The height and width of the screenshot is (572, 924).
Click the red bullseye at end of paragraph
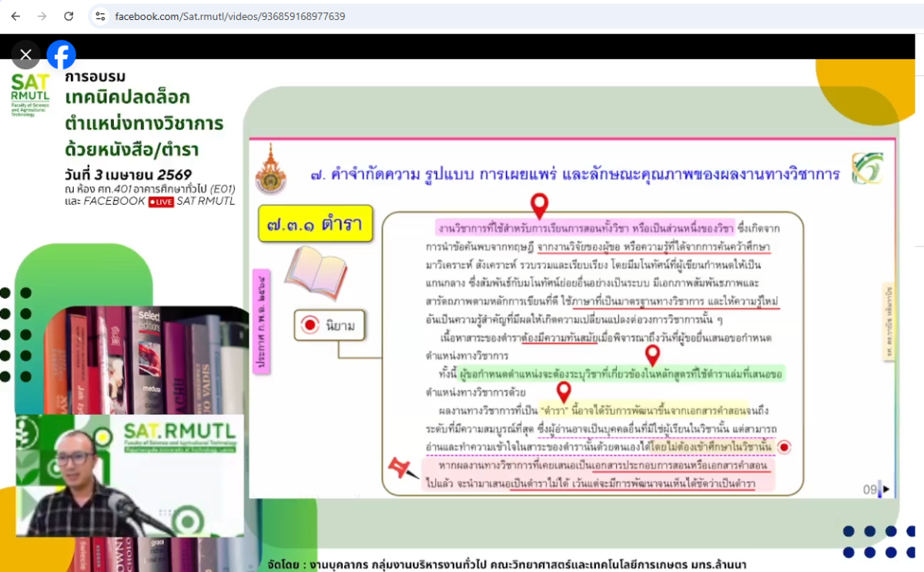(784, 447)
